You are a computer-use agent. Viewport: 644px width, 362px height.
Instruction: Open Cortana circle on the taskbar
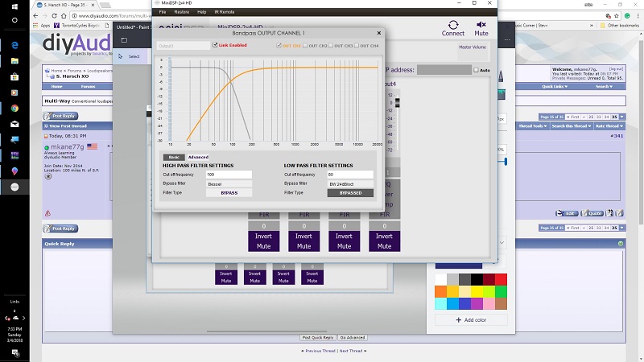coord(14,20)
